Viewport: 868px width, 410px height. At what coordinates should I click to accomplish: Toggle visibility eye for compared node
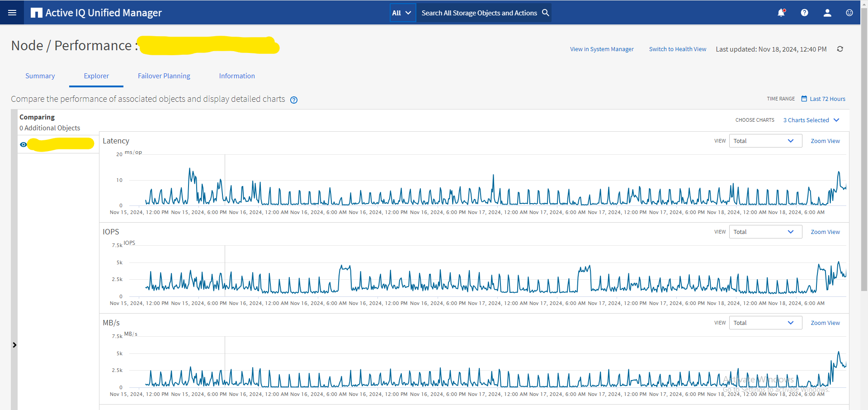[24, 144]
